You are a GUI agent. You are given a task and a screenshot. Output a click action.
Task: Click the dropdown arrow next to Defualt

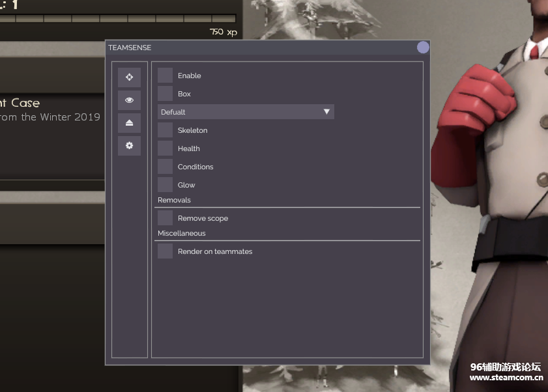[326, 111]
